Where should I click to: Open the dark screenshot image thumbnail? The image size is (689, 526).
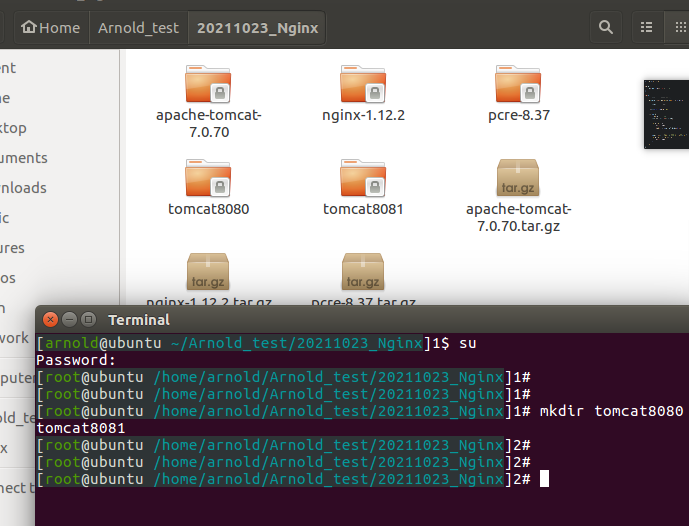click(x=666, y=114)
